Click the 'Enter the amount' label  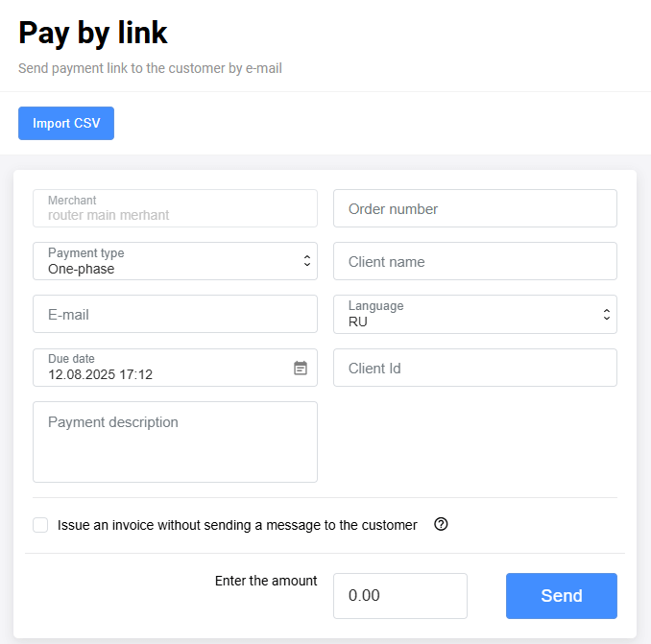(266, 581)
